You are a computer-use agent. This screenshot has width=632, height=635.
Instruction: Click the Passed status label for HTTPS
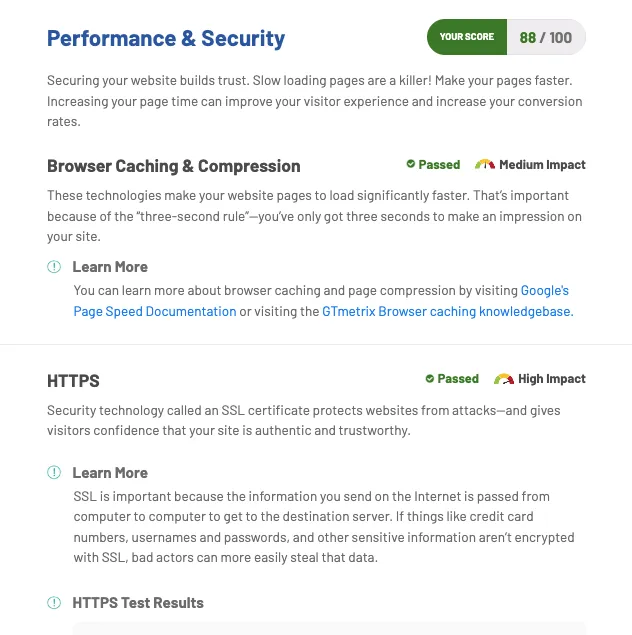(458, 379)
